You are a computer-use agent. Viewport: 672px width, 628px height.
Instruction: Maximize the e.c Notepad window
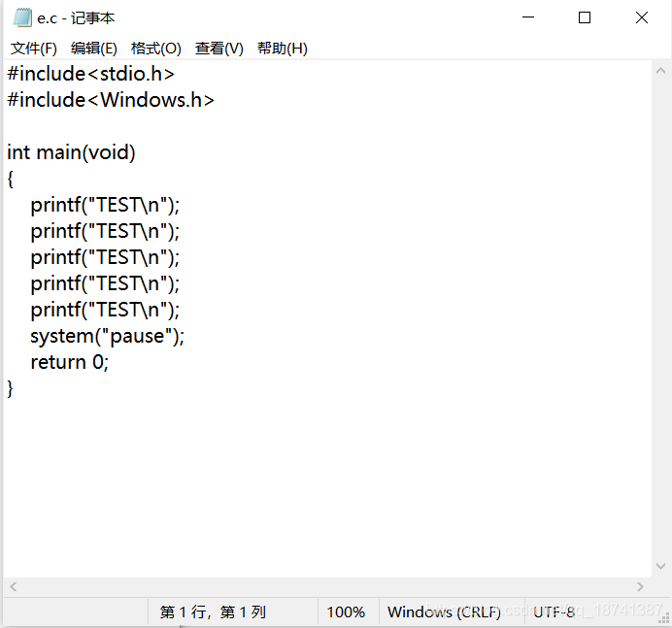click(585, 17)
